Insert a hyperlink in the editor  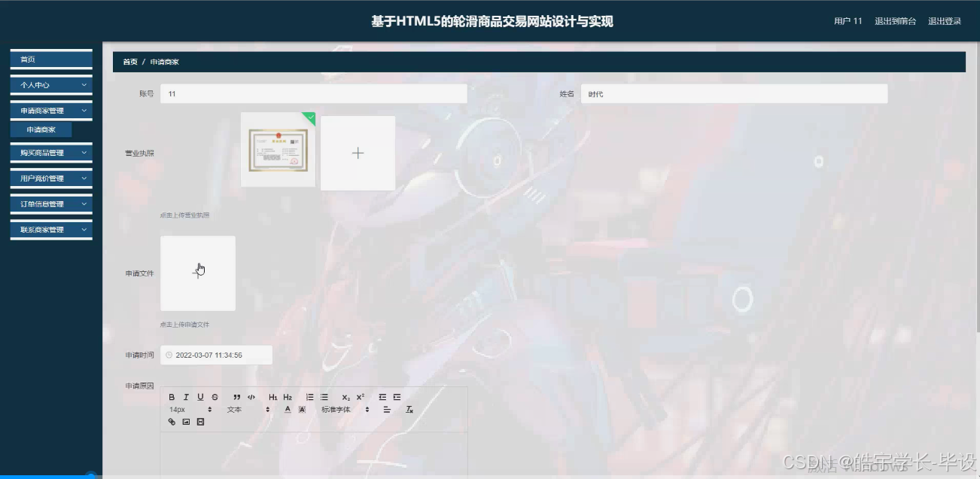tap(172, 421)
